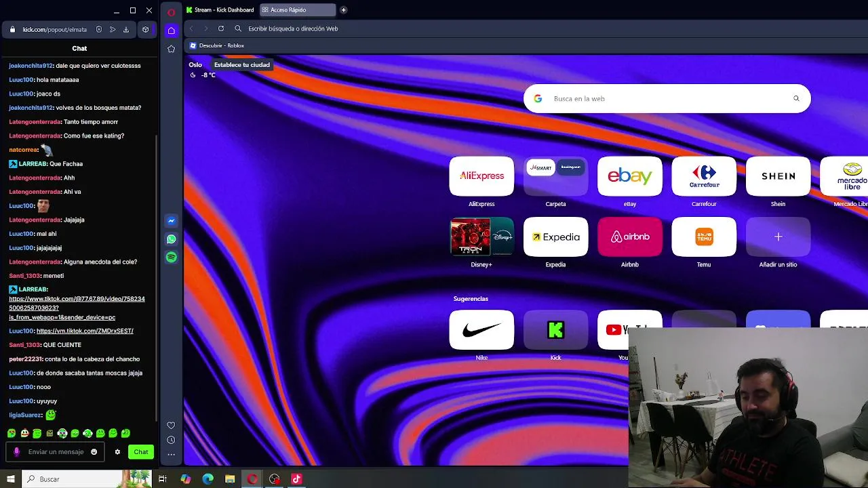
Task: Click username peter22231 in chat
Action: click(x=26, y=359)
